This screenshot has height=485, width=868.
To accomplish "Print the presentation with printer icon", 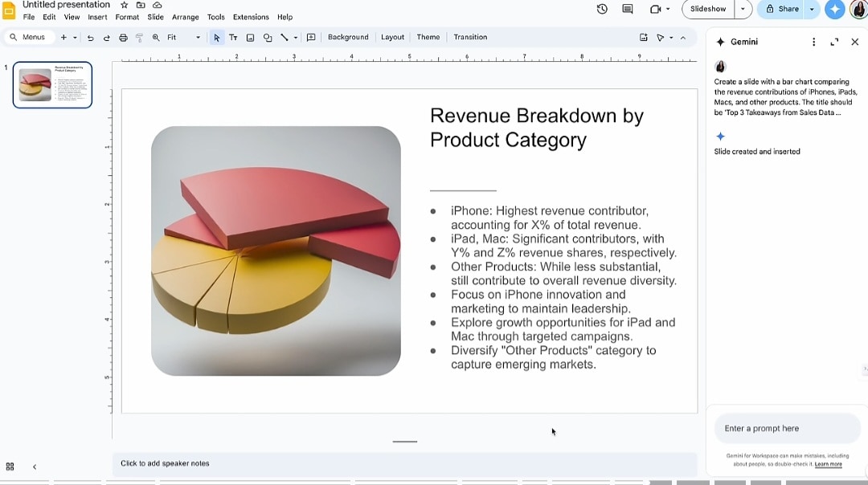I will coord(123,38).
